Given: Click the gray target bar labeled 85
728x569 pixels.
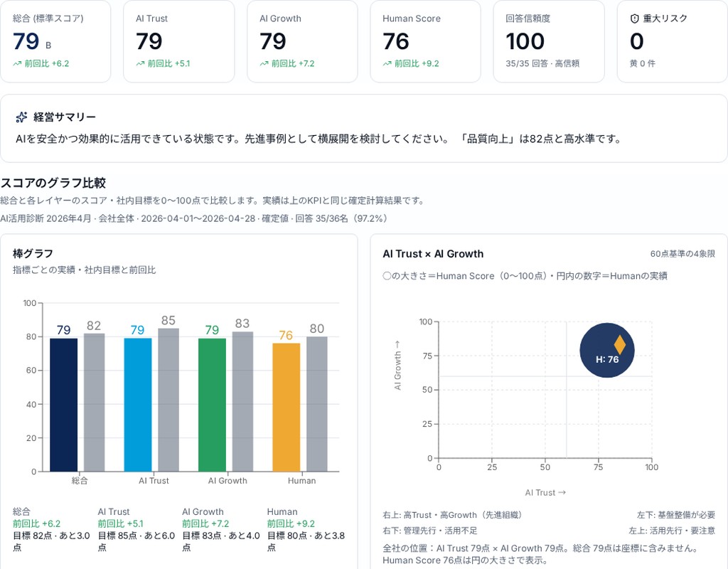Looking at the screenshot, I should click(x=168, y=400).
